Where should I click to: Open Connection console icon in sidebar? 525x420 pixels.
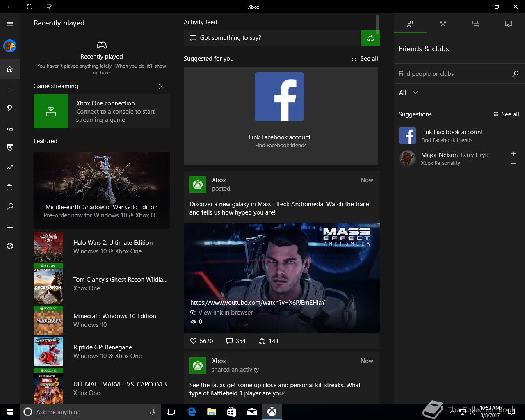(10, 226)
